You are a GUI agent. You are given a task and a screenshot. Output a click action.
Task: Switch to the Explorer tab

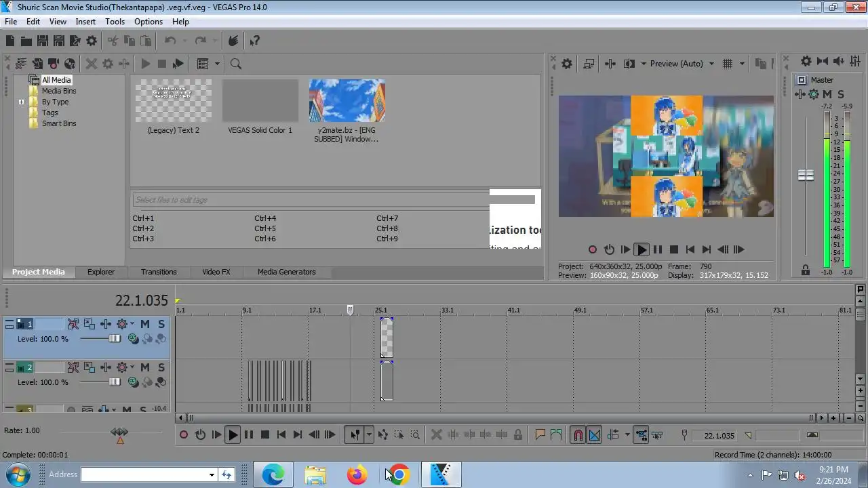tap(101, 272)
